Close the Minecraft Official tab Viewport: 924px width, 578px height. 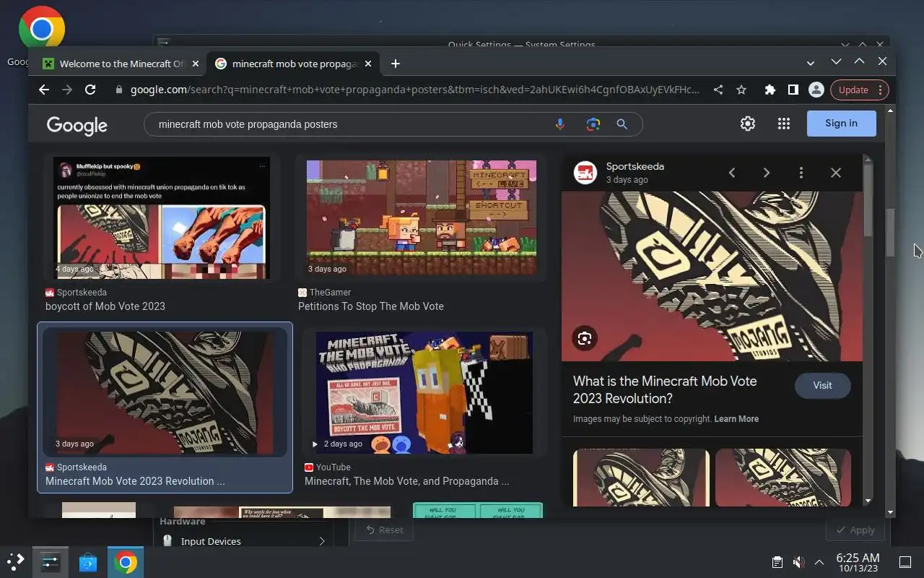(196, 64)
